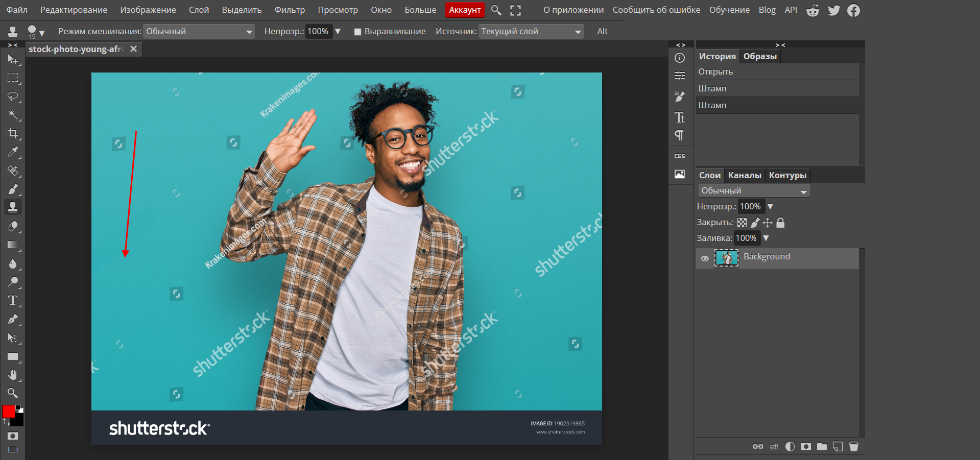This screenshot has width=980, height=460.
Task: Open the Фильтр menu
Action: (x=289, y=10)
